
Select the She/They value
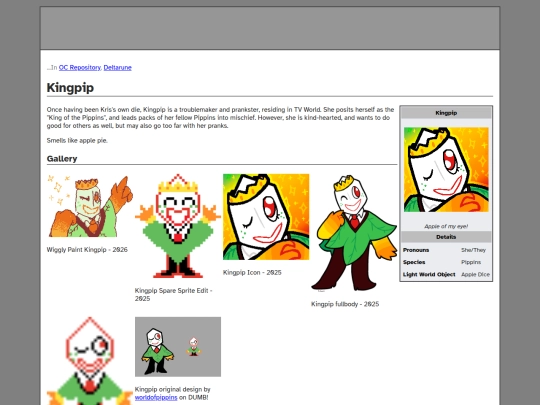pyautogui.click(x=474, y=250)
